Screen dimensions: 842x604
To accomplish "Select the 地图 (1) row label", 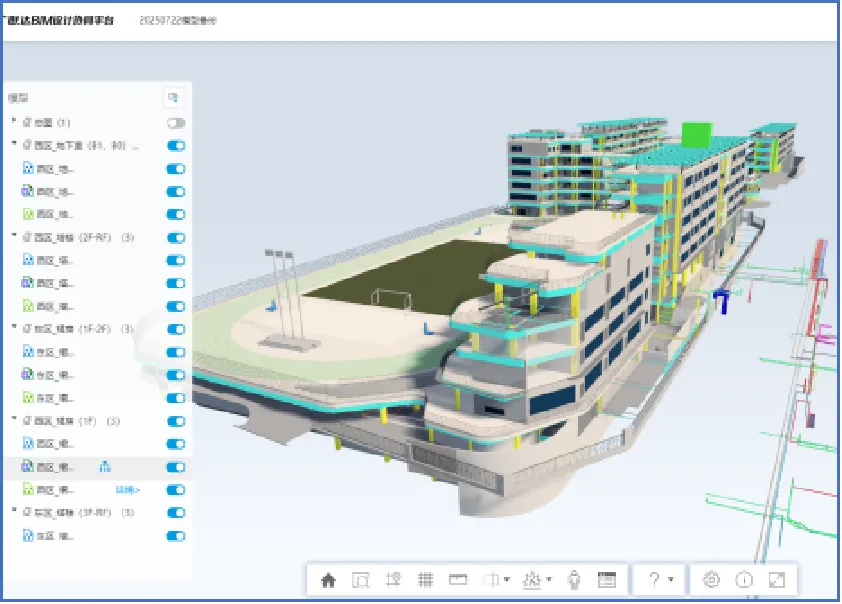I will pos(52,123).
